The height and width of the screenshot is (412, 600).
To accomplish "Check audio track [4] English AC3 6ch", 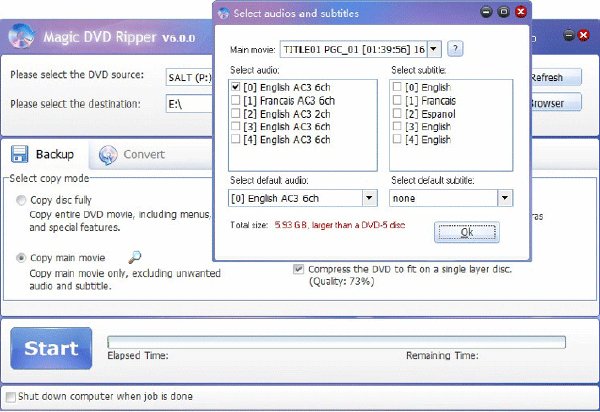I will [x=235, y=139].
